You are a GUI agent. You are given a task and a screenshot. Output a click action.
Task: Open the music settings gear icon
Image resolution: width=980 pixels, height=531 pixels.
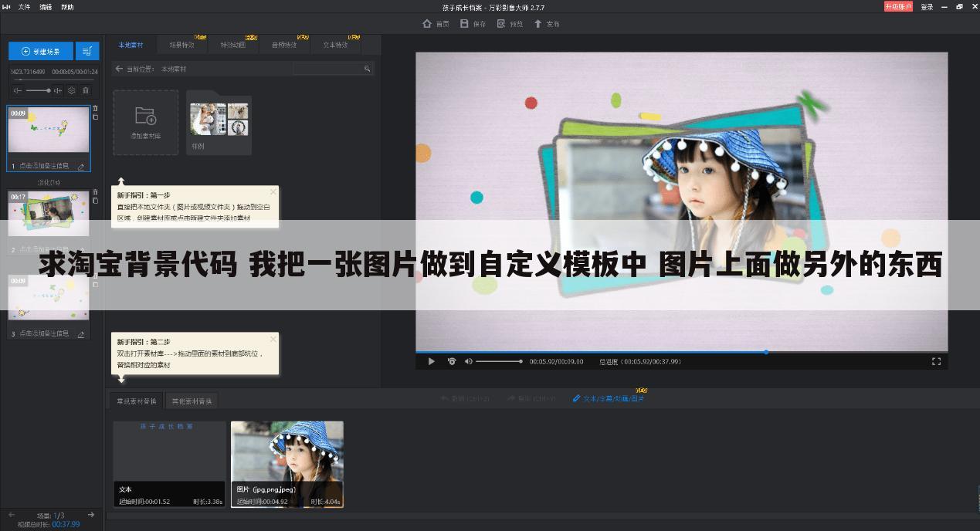72,90
